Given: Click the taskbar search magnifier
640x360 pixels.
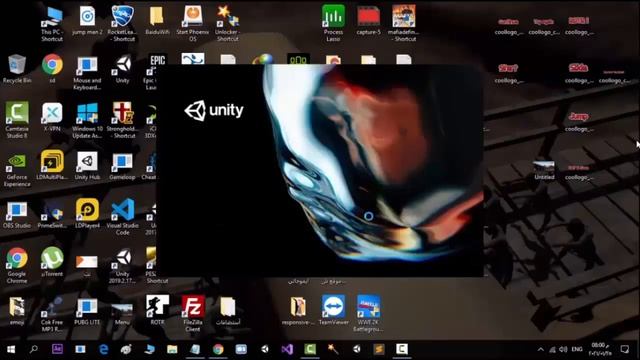Looking at the screenshot, I should click(34, 349).
